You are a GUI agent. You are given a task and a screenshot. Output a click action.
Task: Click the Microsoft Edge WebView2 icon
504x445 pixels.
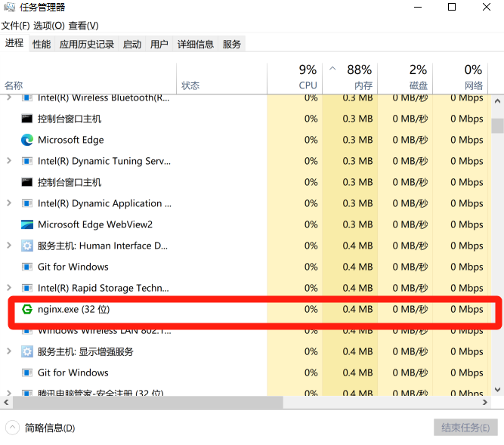pos(27,224)
